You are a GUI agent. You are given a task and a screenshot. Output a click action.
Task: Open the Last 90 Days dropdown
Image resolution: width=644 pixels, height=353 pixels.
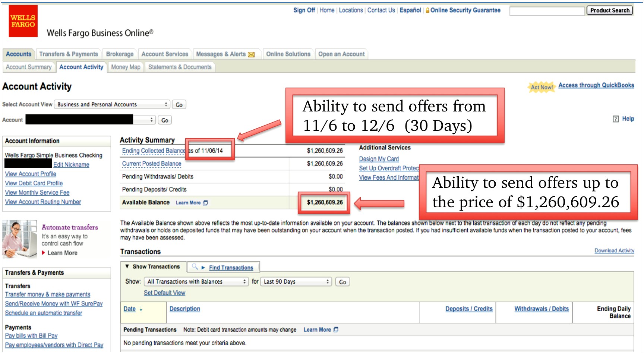click(x=296, y=281)
